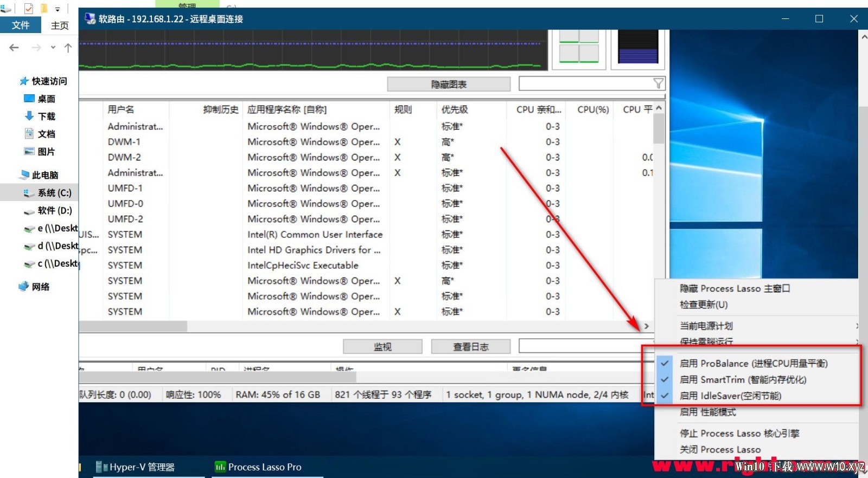Sort by 规则 column header

(x=413, y=109)
